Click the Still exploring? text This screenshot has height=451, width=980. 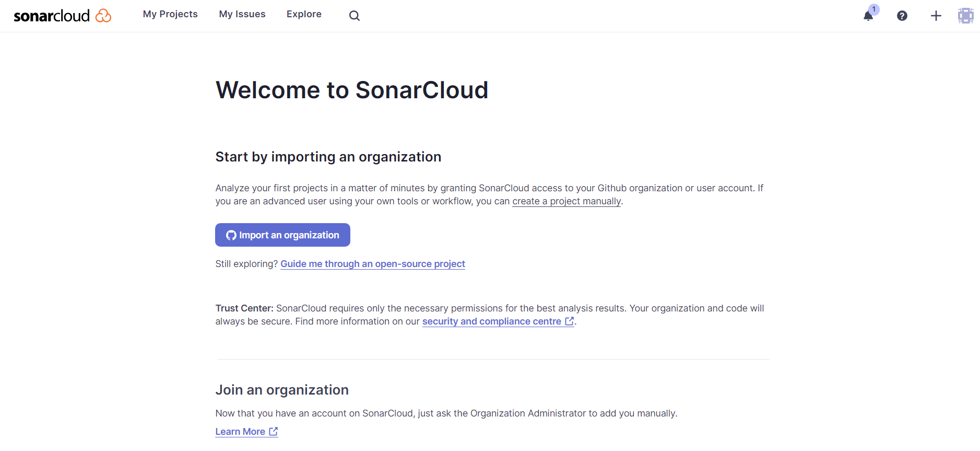click(246, 264)
